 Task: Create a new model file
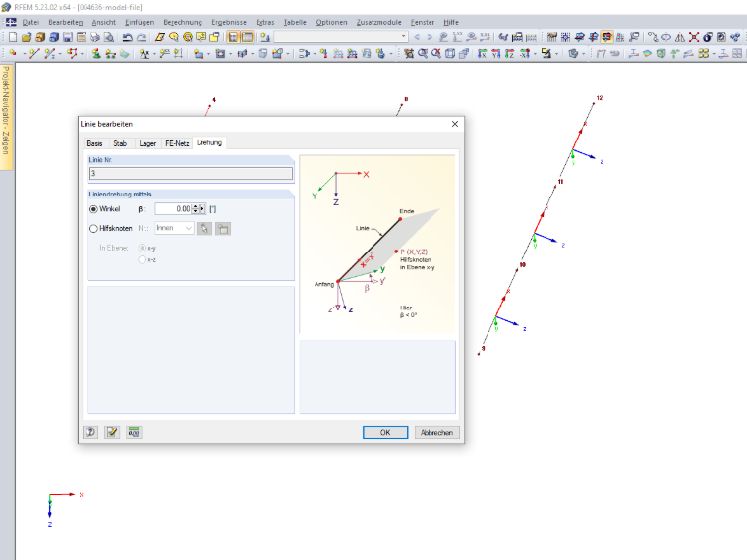13,37
